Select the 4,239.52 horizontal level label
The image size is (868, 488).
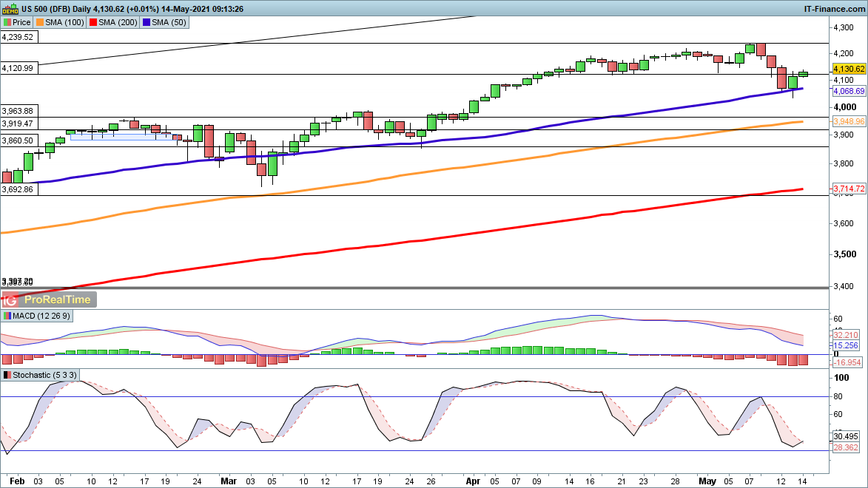coord(18,36)
